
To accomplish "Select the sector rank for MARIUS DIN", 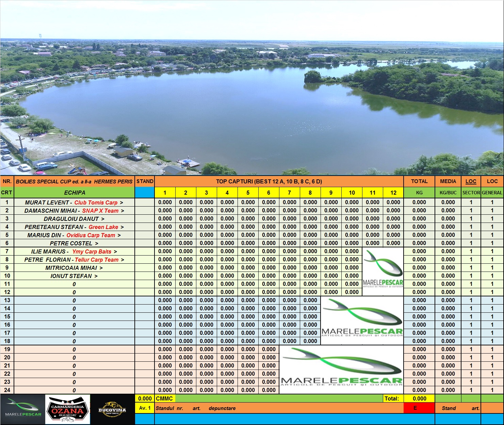I will 471,235.
